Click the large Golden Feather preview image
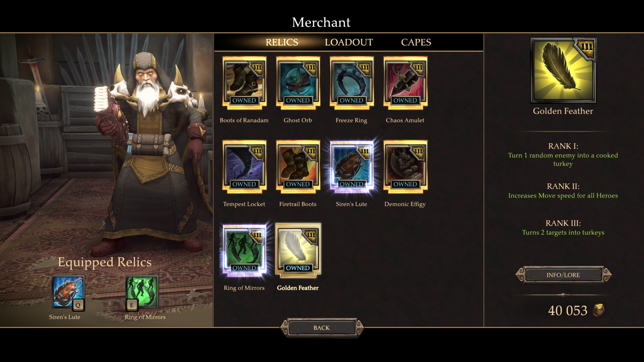Viewport: 644px width, 362px height. pos(563,70)
